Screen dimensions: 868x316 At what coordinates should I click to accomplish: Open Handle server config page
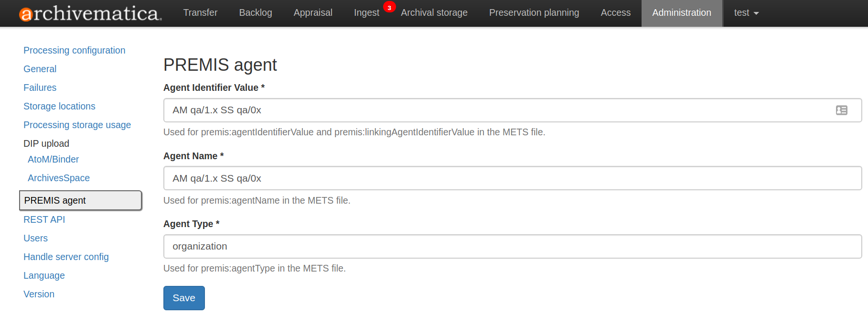tap(66, 257)
